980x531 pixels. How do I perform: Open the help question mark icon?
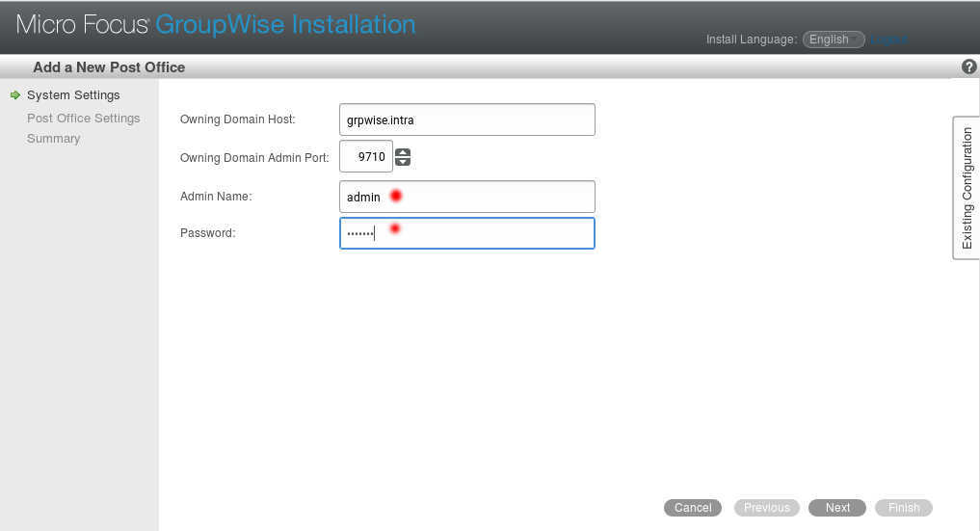[x=968, y=66]
